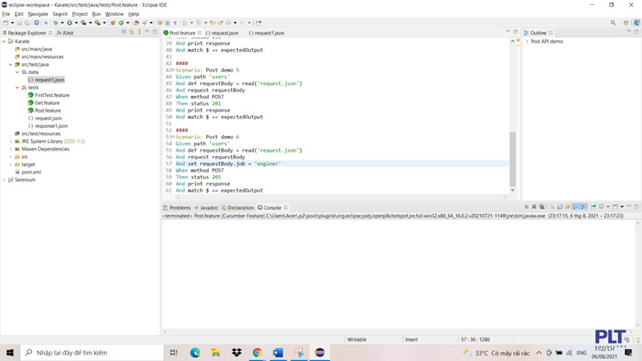Open Package Explorer view menu dots
This screenshot has height=361, width=642.
[140, 32]
